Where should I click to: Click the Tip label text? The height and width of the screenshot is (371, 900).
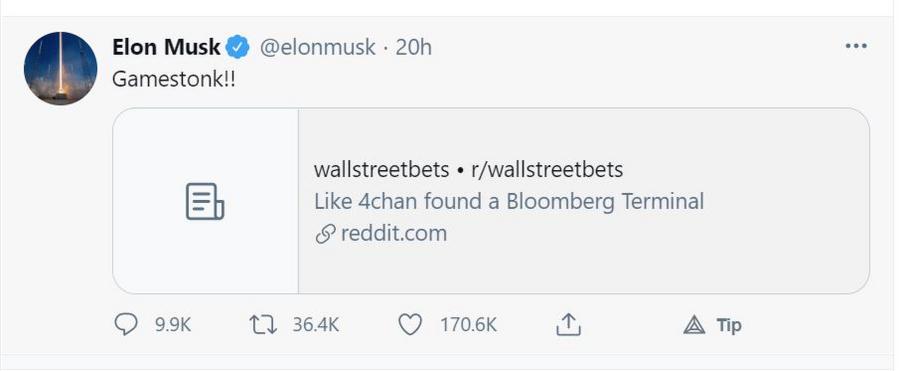coord(729,325)
